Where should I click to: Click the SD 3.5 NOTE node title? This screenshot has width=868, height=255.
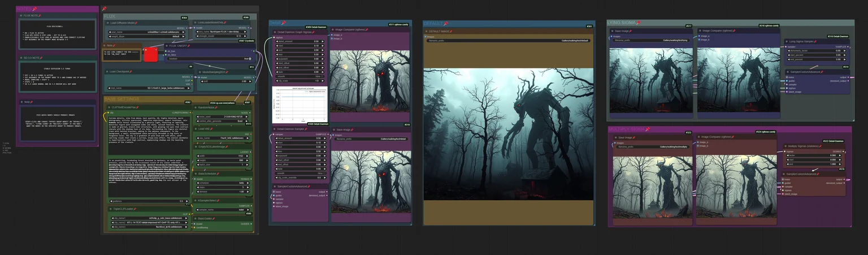(31, 58)
